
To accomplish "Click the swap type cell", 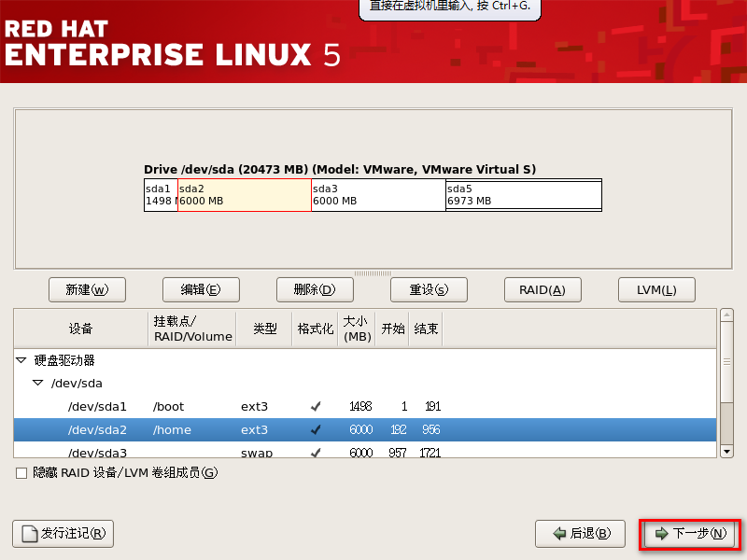I will (x=256, y=453).
